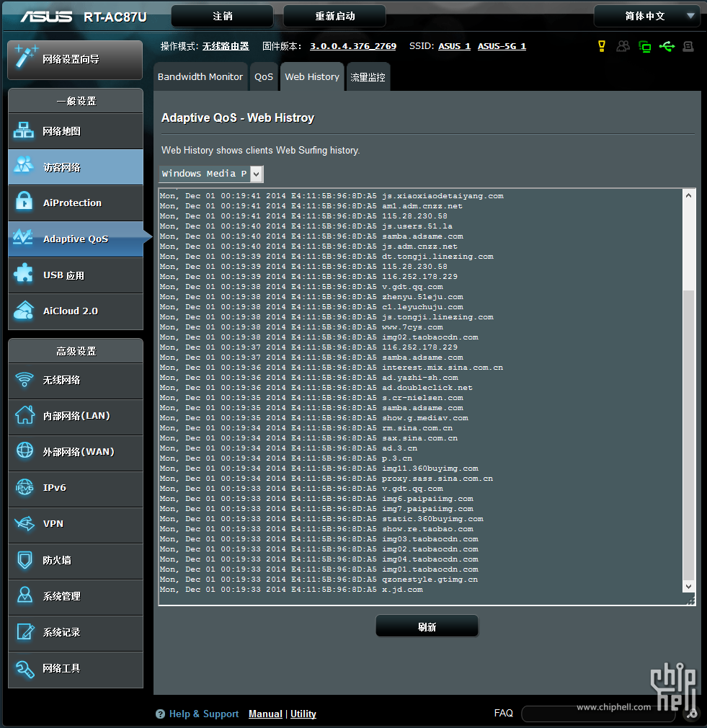The height and width of the screenshot is (728, 707).
Task: Click the history log scrollbar up arrow
Action: click(688, 195)
